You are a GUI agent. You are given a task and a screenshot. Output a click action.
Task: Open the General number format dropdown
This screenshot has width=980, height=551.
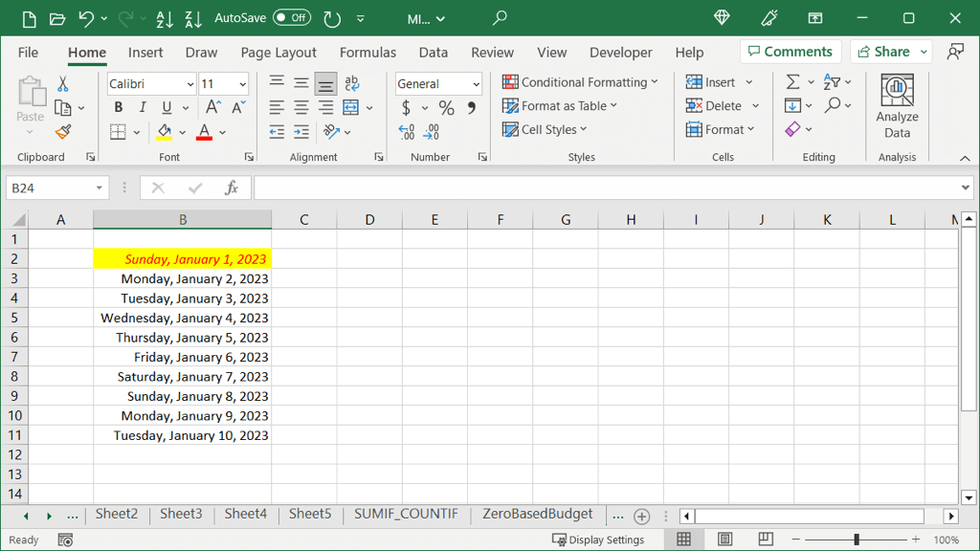[476, 84]
